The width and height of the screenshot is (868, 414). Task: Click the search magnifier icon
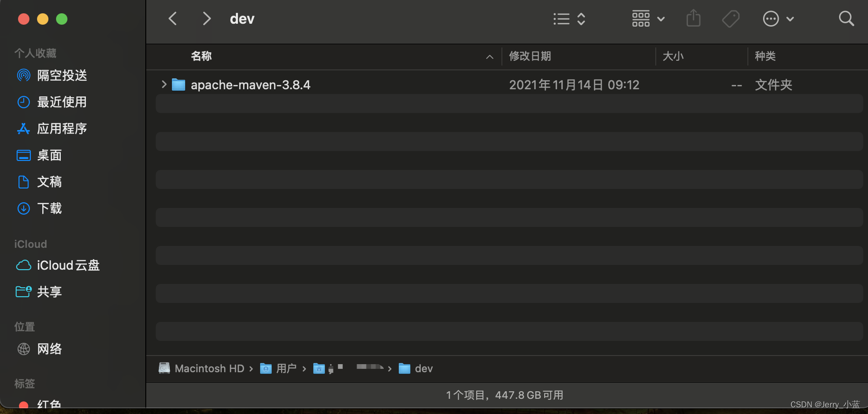pyautogui.click(x=846, y=19)
